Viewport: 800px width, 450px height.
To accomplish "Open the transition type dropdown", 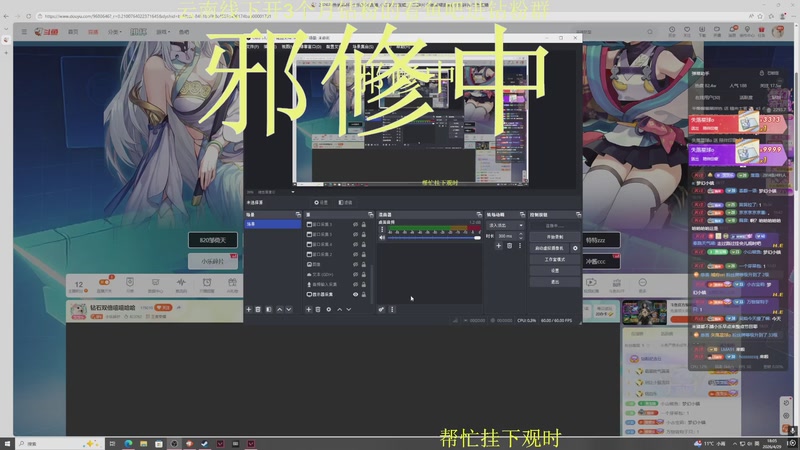I will pos(505,226).
